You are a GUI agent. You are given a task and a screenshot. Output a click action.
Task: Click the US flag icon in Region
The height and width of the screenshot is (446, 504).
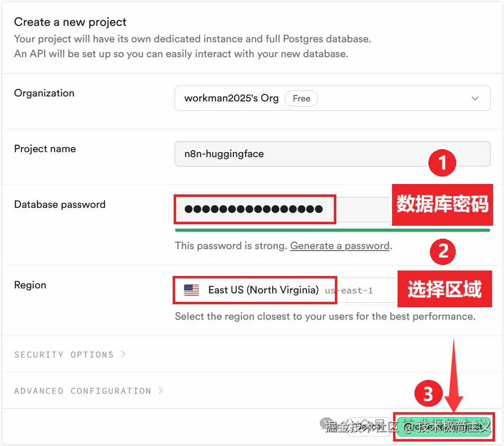(x=191, y=290)
